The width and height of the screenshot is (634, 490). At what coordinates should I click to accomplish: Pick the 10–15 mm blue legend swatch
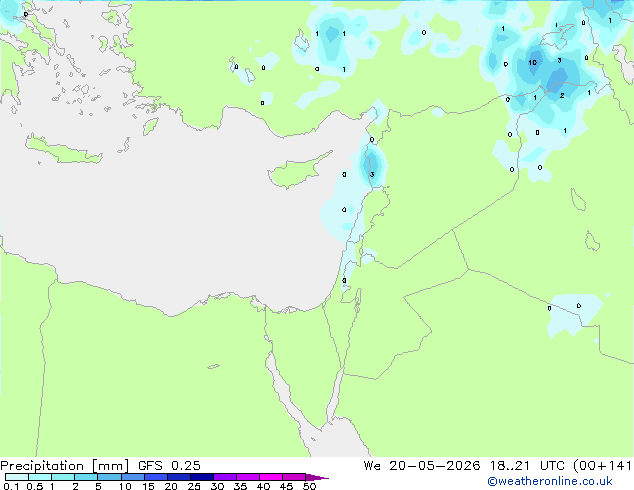[x=132, y=477]
